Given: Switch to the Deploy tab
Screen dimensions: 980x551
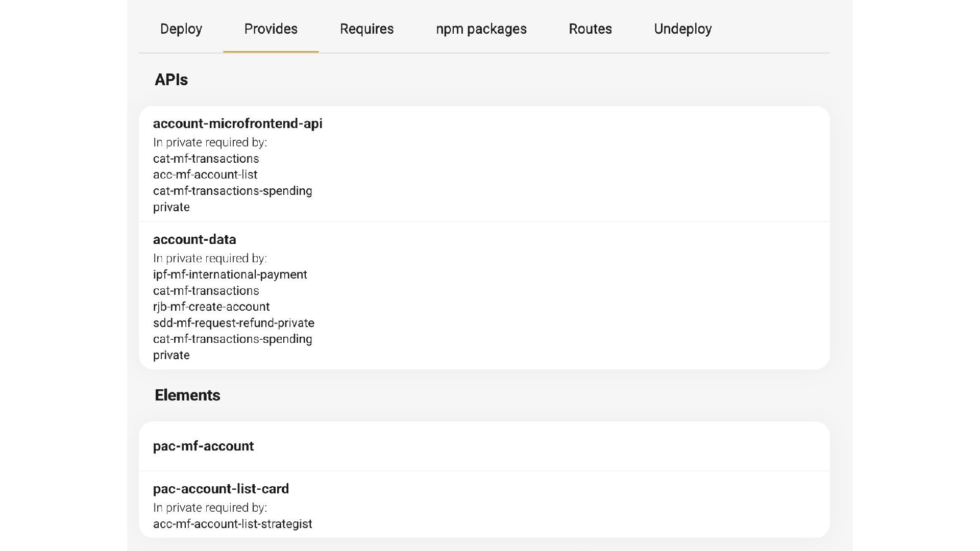Looking at the screenshot, I should (181, 29).
